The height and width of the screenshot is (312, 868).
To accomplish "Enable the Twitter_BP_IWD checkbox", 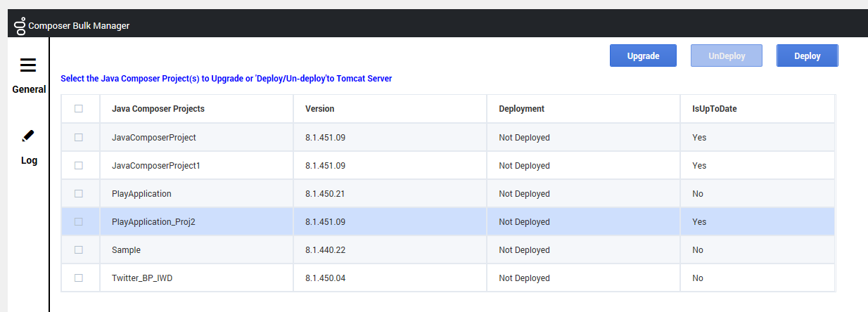I will click(x=79, y=278).
